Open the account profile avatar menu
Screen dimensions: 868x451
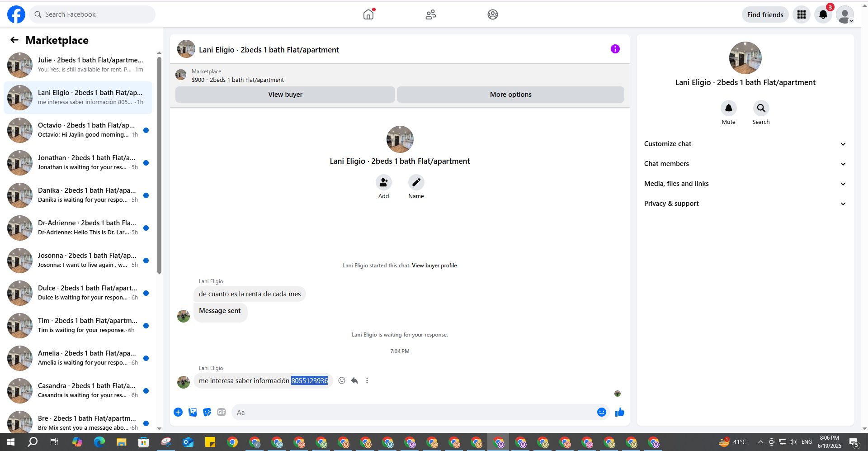pos(845,14)
